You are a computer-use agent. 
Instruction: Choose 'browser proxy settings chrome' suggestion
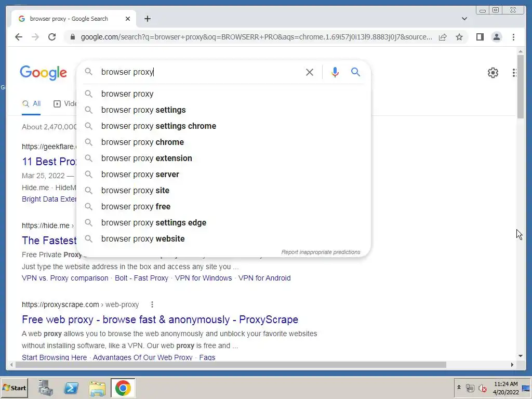(x=224, y=126)
